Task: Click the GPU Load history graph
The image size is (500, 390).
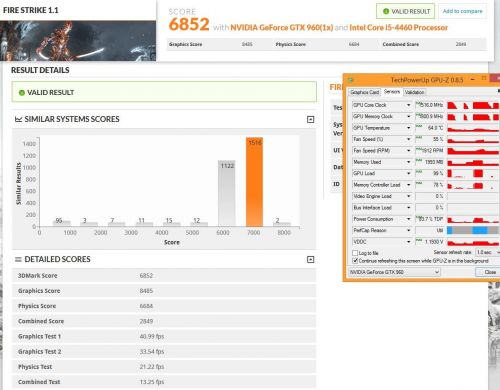Action: pyautogui.click(x=473, y=174)
